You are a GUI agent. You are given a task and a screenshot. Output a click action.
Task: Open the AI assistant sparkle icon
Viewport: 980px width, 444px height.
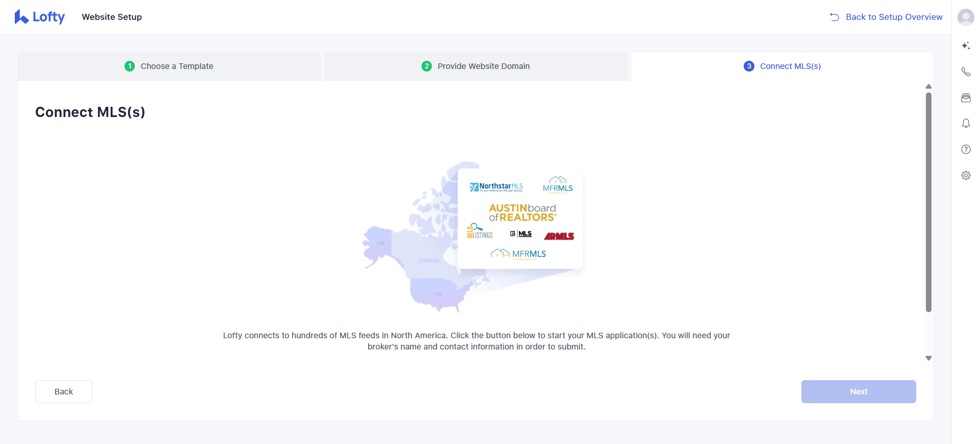point(966,46)
